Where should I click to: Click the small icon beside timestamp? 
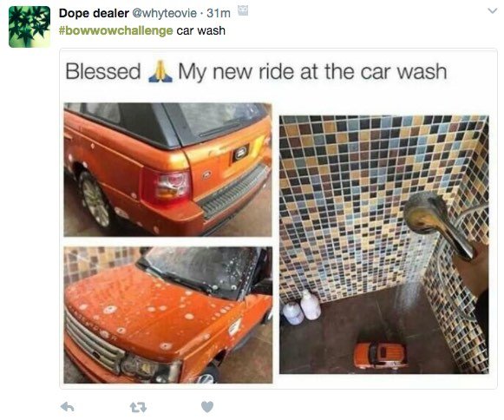243,11
